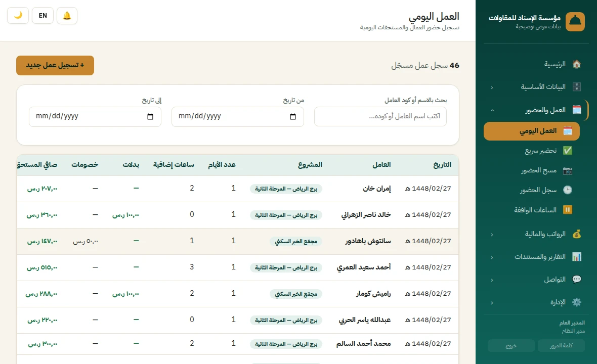Expand the الرواتب والمالية chevron
The width and height of the screenshot is (597, 364).
click(492, 234)
